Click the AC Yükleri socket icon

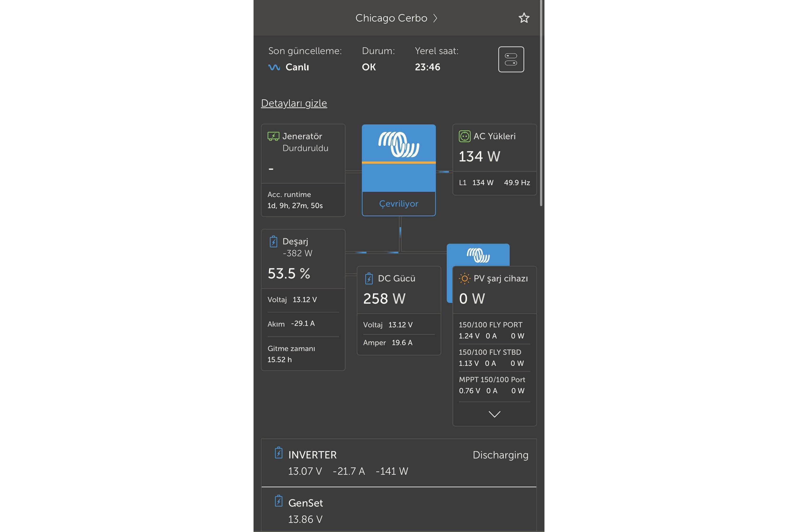click(x=464, y=136)
